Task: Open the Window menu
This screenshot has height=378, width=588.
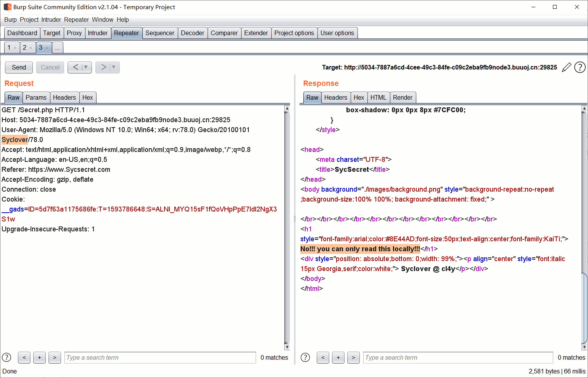Action: (102, 20)
